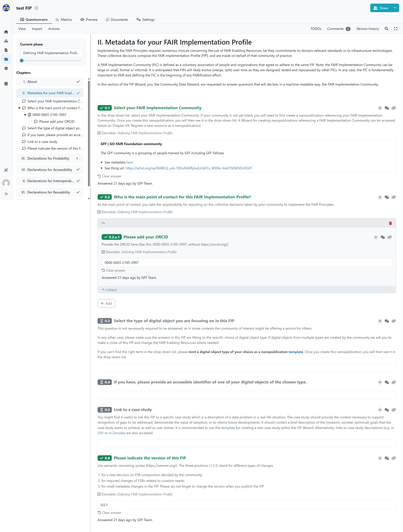Delete the ORCID contact item with trash icon

tap(390, 223)
